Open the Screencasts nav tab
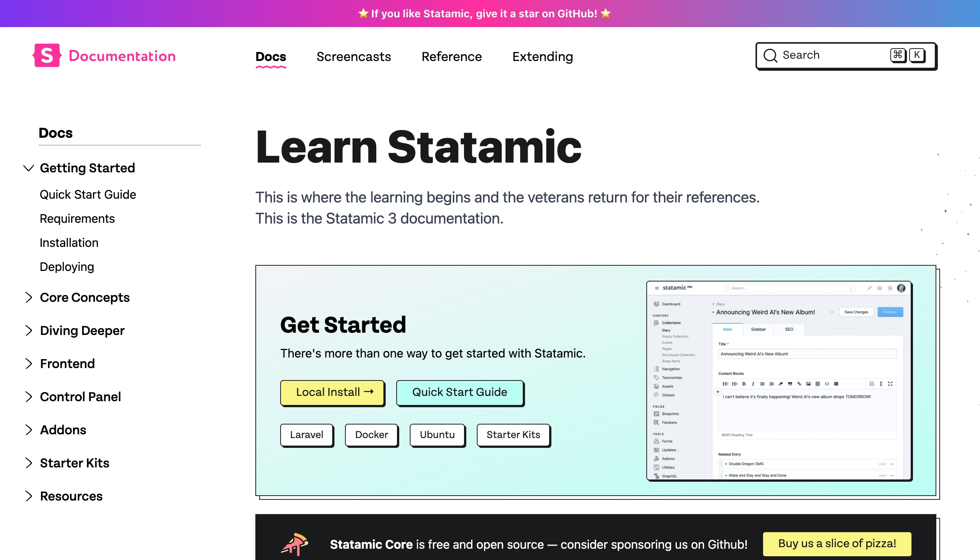980x560 pixels. [353, 56]
